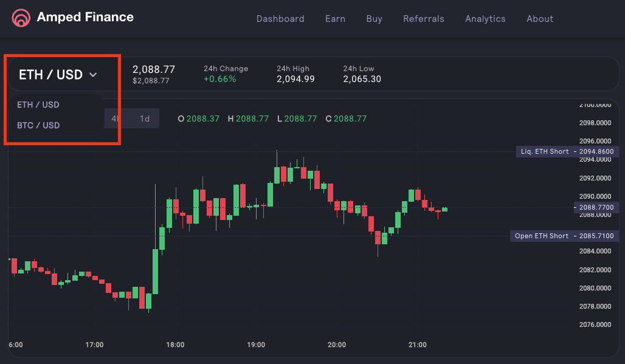
Task: Click the large 2,088.77 price display
Action: [x=154, y=69]
